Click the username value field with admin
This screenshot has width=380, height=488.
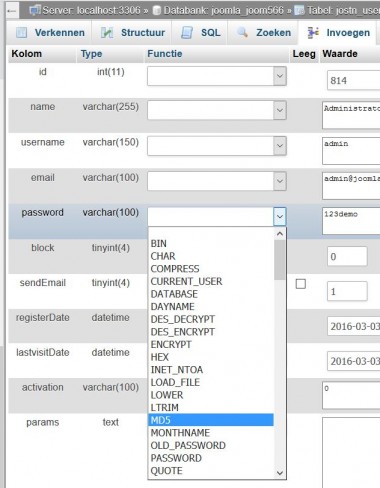[351, 151]
